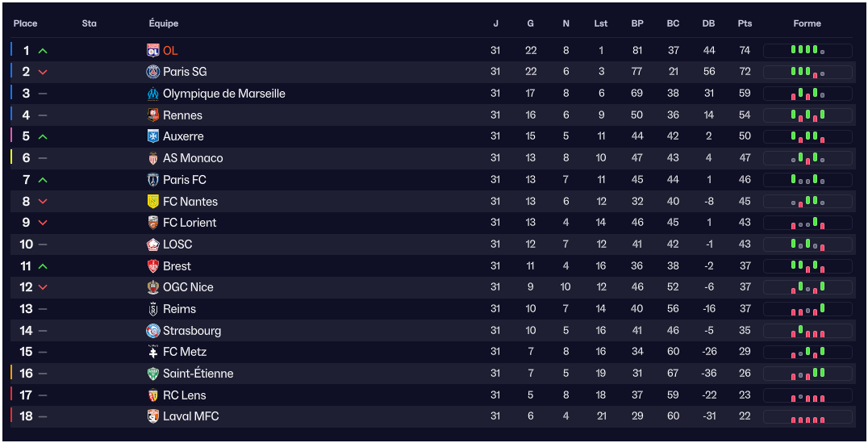This screenshot has width=868, height=443.
Task: Click the AS Monaco crest icon
Action: click(x=153, y=158)
